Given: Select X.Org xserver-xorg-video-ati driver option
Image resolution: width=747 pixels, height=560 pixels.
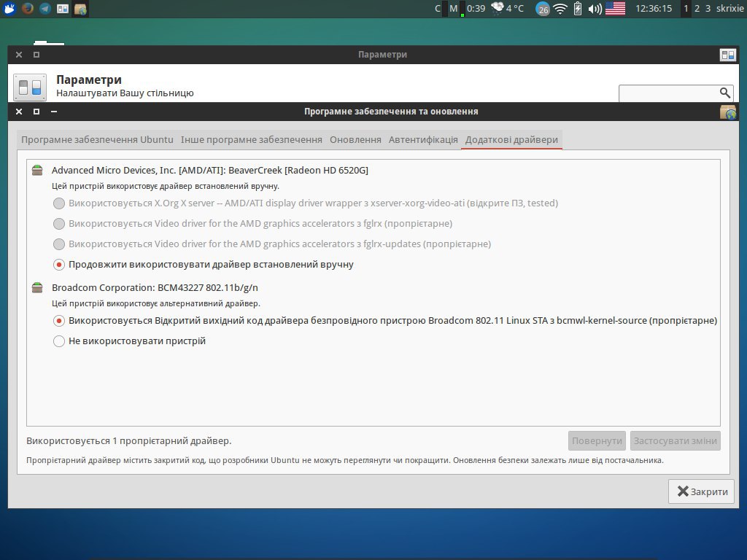Looking at the screenshot, I should coord(306,203).
